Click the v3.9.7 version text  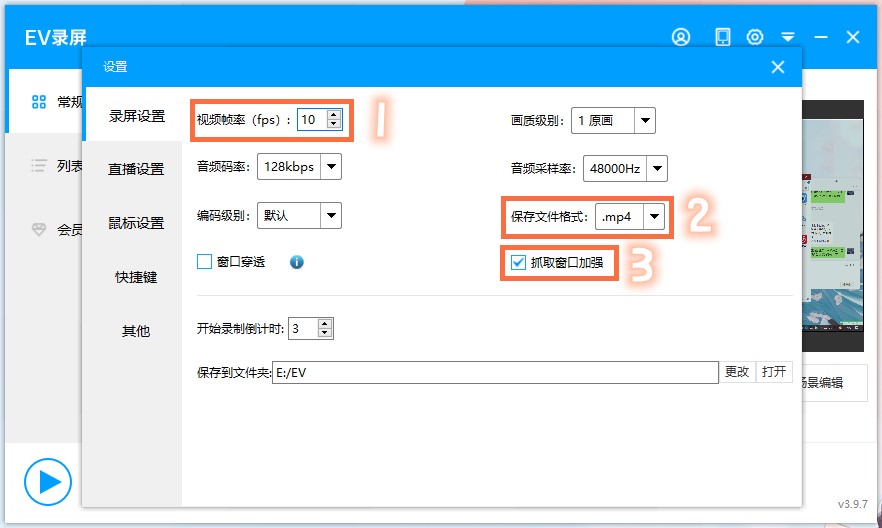click(x=853, y=504)
